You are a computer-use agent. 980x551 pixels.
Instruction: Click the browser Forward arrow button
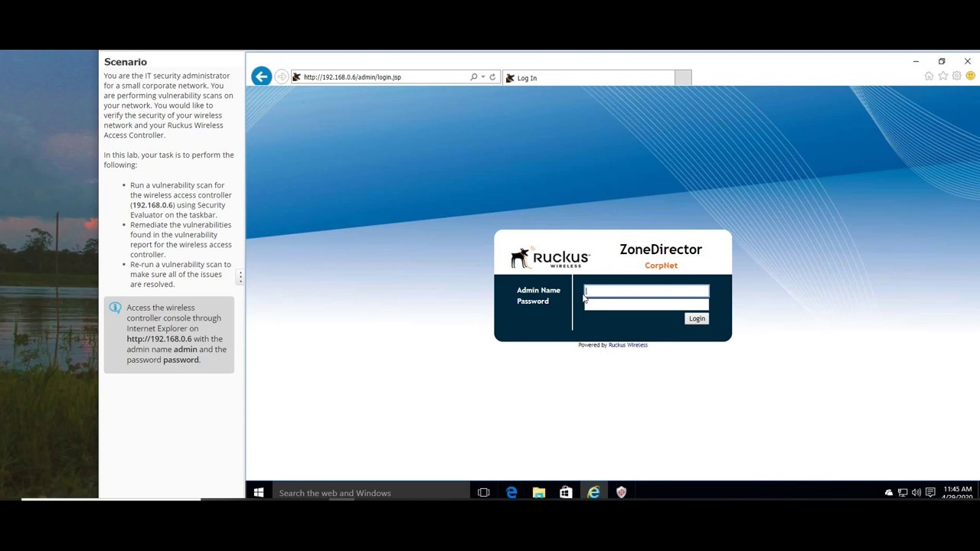(x=282, y=77)
